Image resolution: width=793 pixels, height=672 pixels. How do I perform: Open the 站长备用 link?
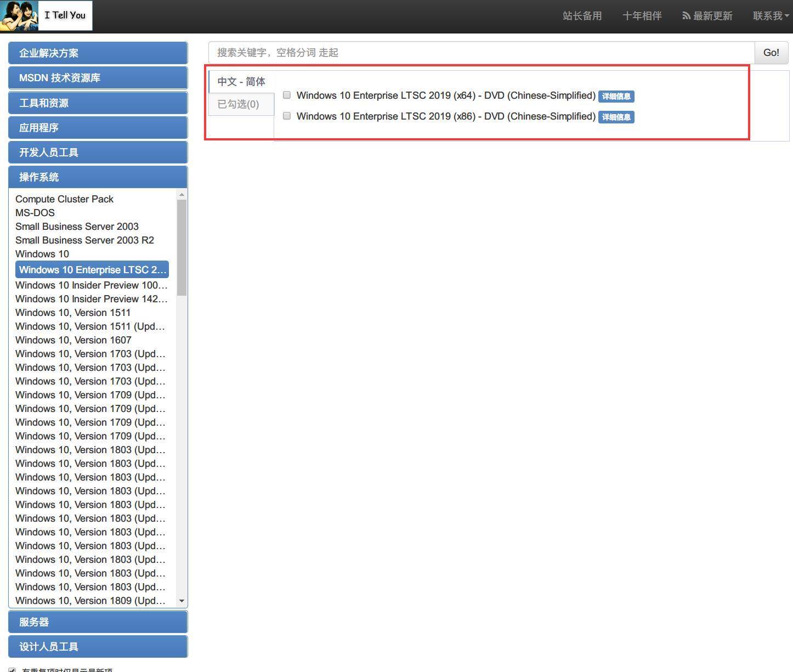click(582, 16)
